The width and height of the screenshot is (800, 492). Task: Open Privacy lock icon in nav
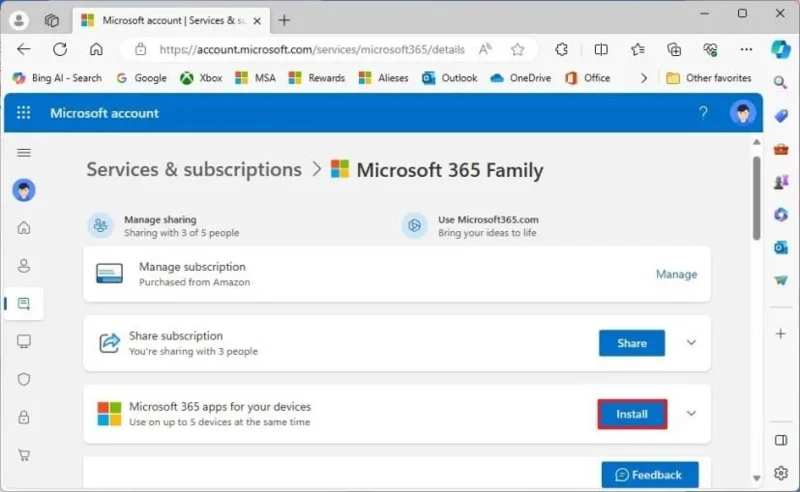23,417
